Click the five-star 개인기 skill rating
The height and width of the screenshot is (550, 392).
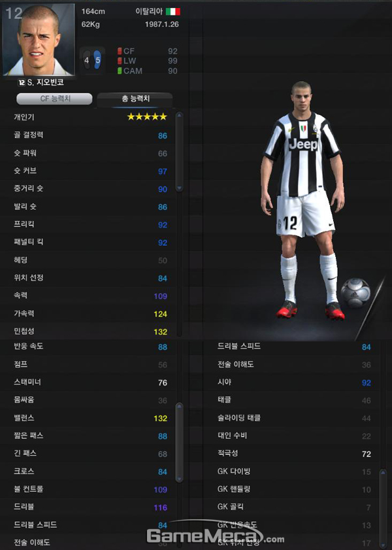tap(147, 117)
